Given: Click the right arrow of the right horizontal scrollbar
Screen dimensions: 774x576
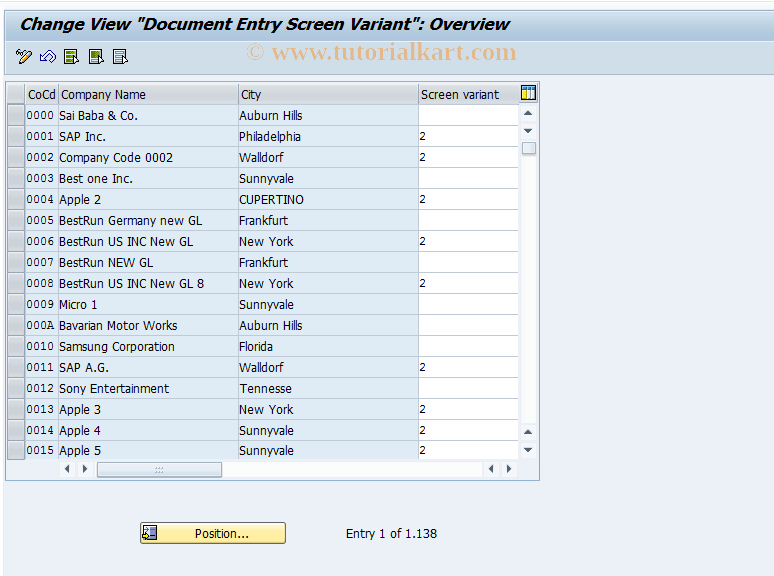Looking at the screenshot, I should [508, 469].
